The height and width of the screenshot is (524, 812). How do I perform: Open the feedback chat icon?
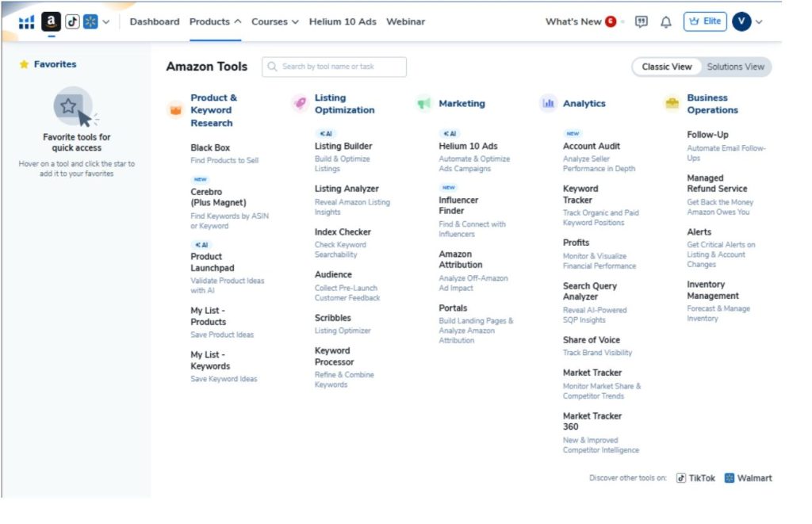click(x=641, y=21)
